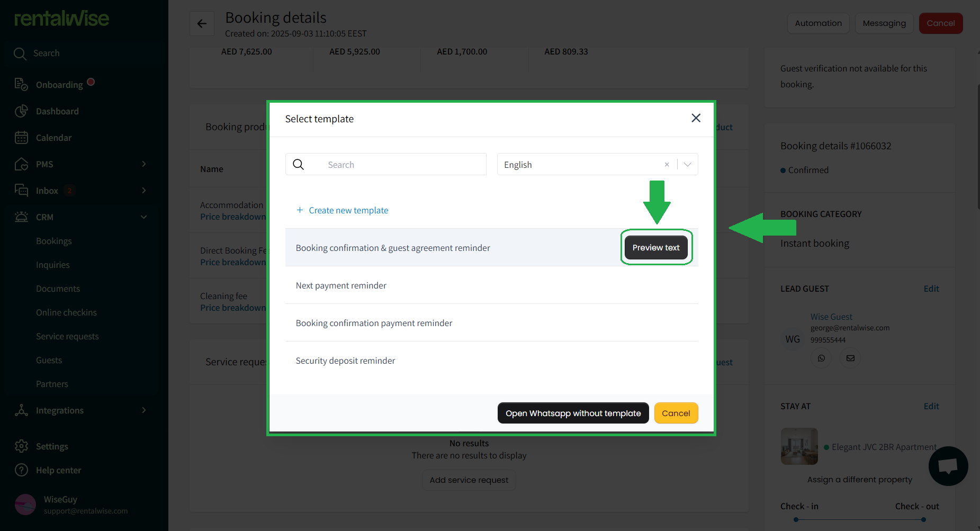Expand the template language dropdown

point(687,165)
